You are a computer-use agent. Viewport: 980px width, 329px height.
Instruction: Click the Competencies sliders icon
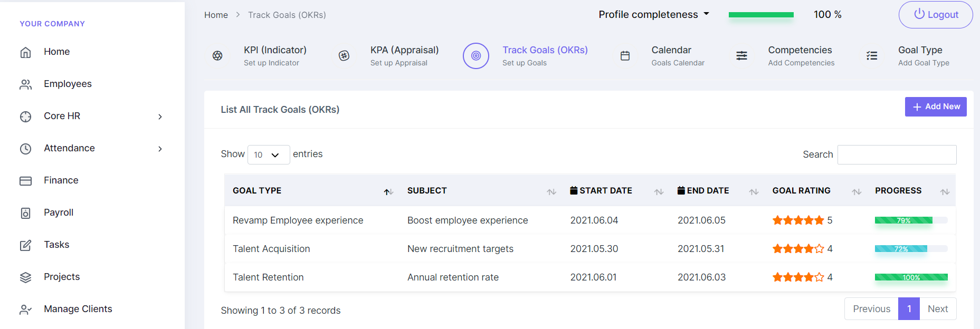(x=741, y=56)
